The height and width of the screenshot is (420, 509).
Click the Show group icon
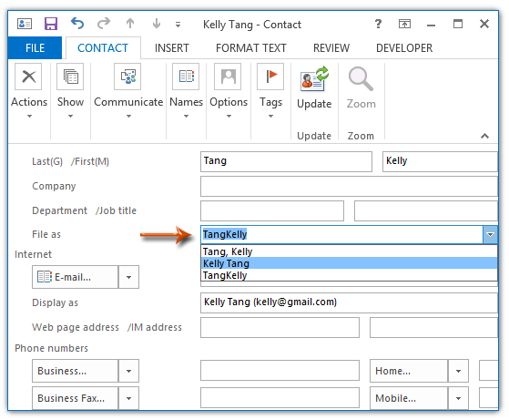coord(70,77)
